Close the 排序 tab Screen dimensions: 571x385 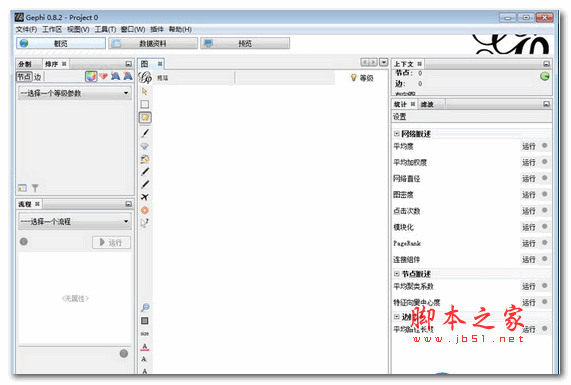64,64
